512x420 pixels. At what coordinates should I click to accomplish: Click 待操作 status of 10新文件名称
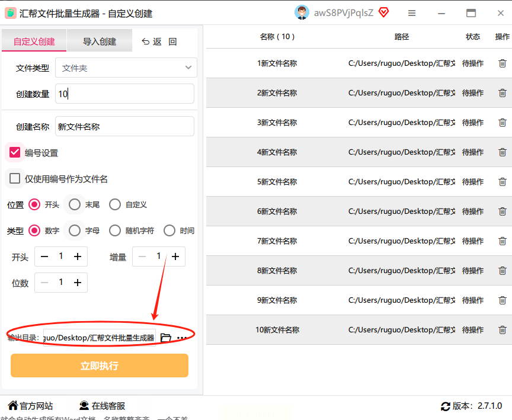473,330
